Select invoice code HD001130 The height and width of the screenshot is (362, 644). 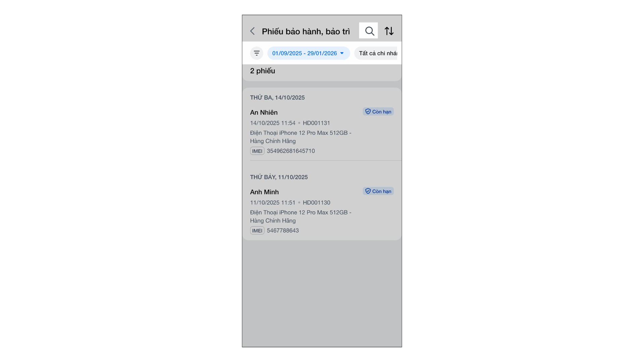316,202
